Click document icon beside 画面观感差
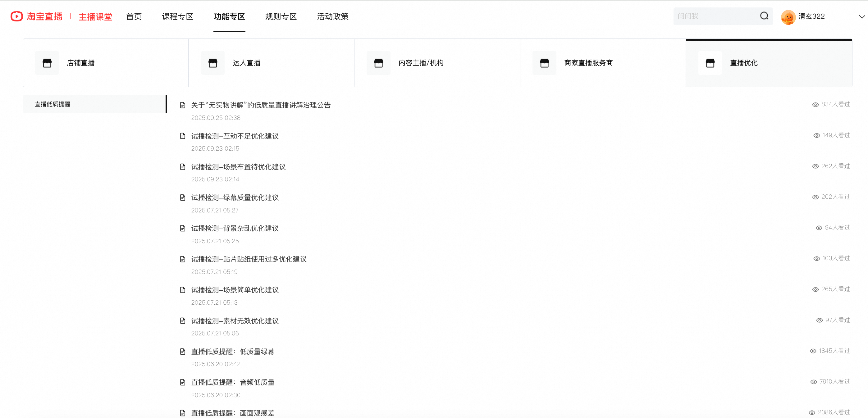 (x=183, y=413)
